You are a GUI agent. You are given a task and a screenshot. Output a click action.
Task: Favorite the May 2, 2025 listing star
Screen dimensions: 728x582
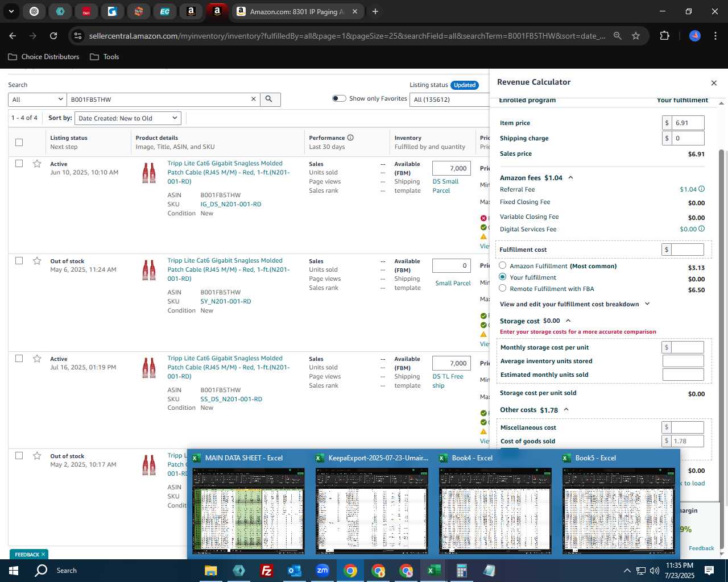(37, 456)
